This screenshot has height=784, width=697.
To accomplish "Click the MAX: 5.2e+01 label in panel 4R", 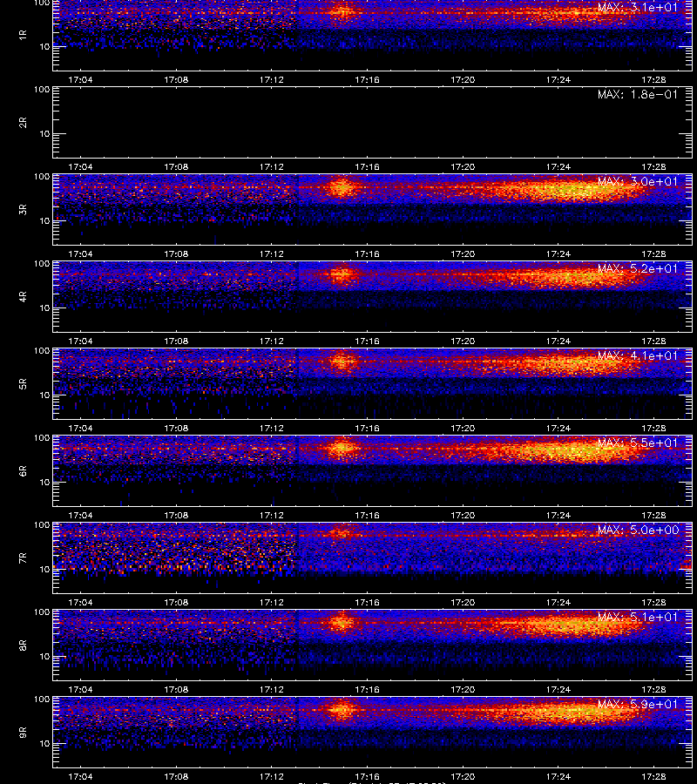I will (638, 268).
